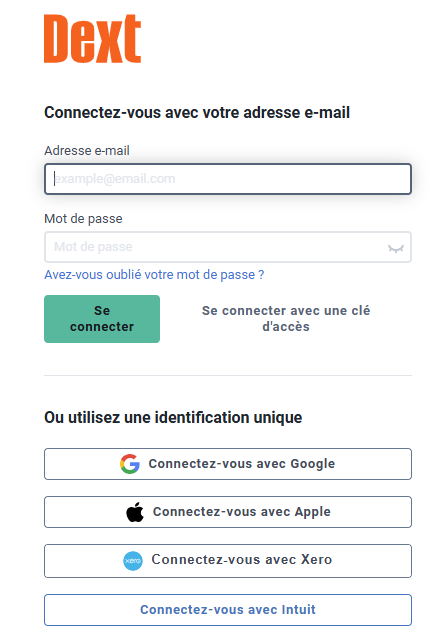
Task: Click heading Ou utilisez une identification unique
Action: pos(173,418)
